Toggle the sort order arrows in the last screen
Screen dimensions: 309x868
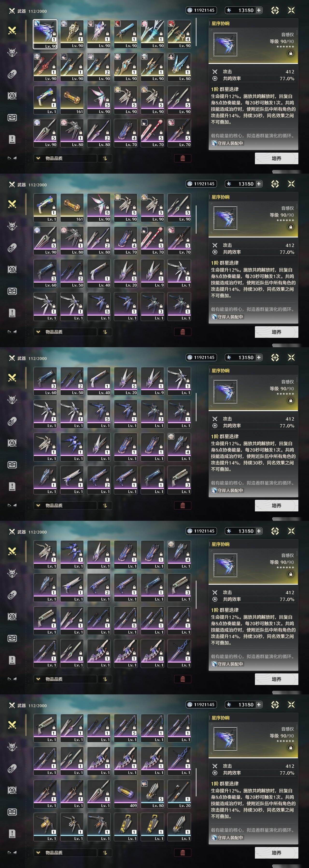105,853
